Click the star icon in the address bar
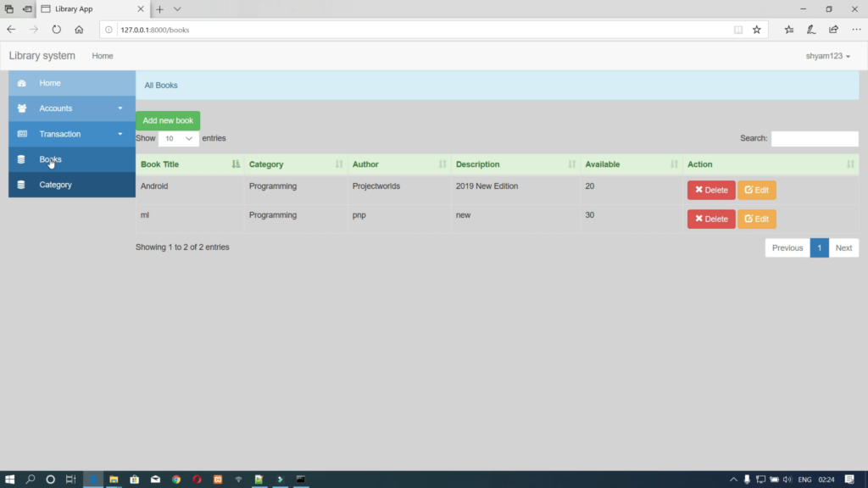The image size is (868, 488). point(756,29)
